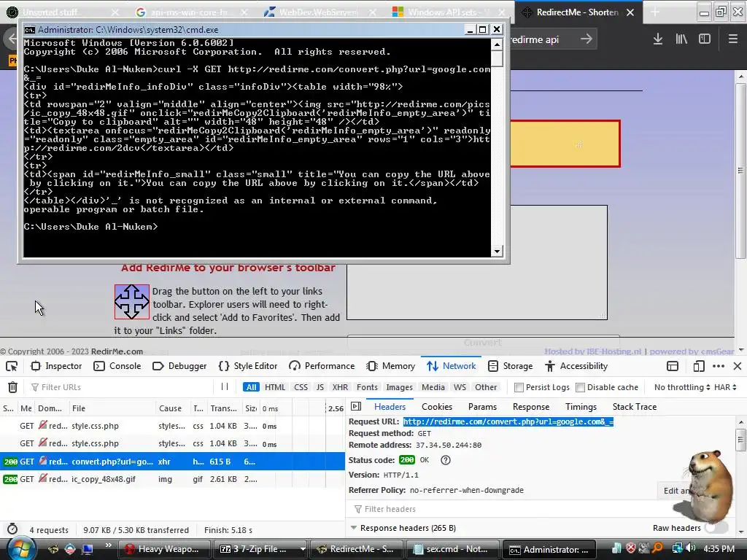Click the File column header

click(113, 408)
